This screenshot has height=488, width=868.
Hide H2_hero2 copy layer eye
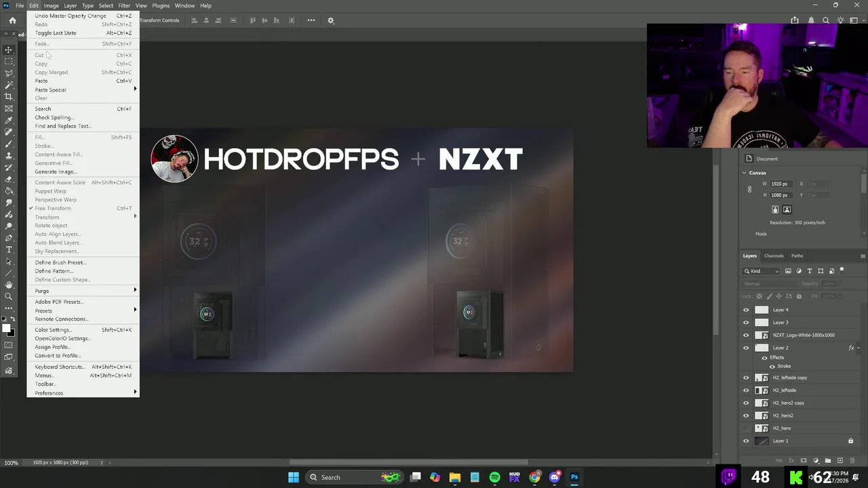tap(747, 403)
